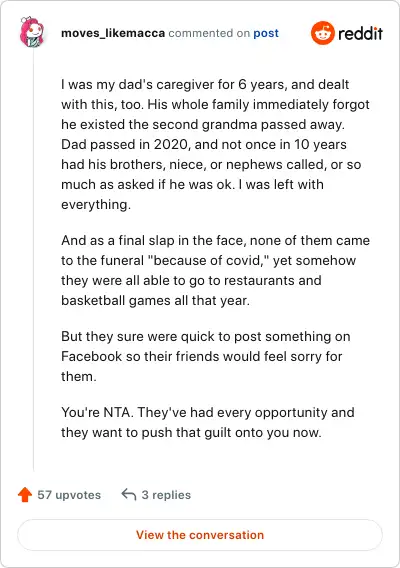Click the "57 upvotes" count
This screenshot has height=568, width=400.
69,495
